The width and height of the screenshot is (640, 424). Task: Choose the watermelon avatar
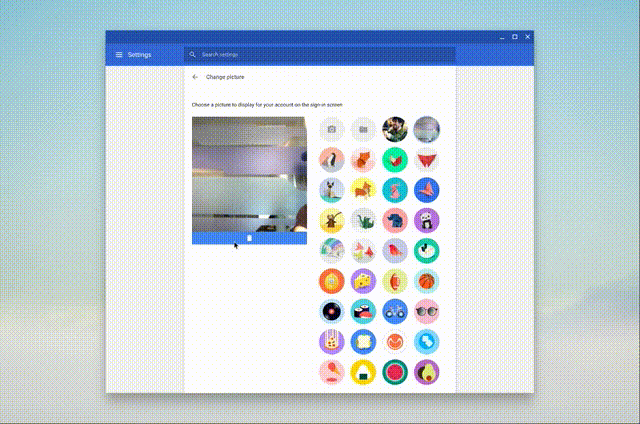pyautogui.click(x=395, y=373)
